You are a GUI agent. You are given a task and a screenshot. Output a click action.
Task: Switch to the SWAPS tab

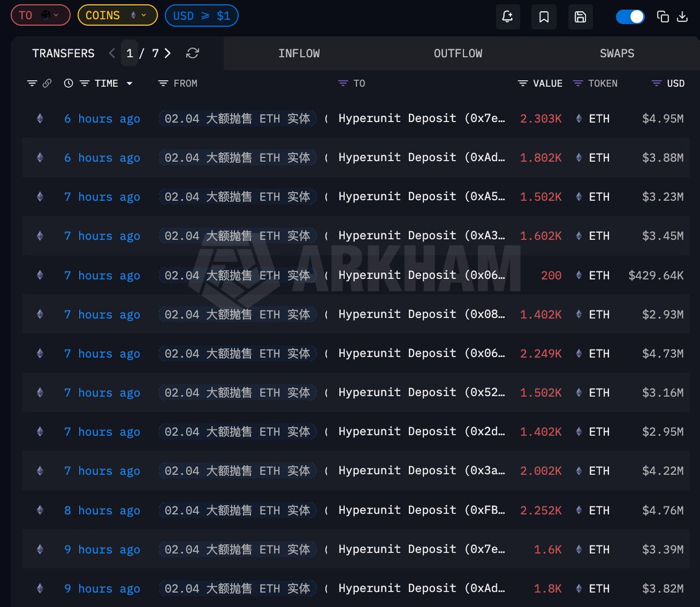(x=617, y=53)
